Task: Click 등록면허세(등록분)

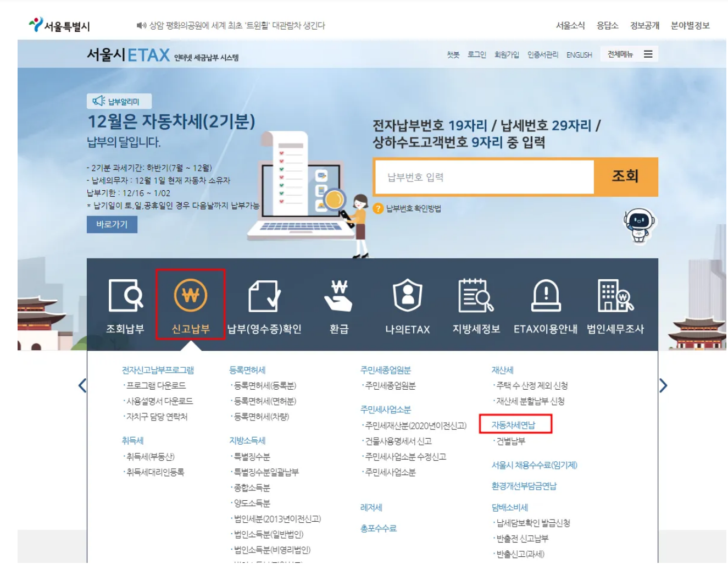Action: click(x=265, y=385)
